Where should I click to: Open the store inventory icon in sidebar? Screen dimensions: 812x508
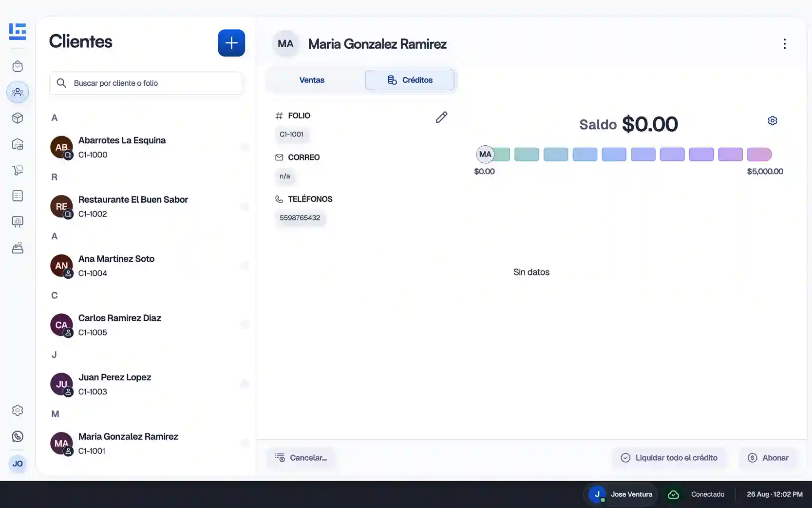[x=18, y=144]
